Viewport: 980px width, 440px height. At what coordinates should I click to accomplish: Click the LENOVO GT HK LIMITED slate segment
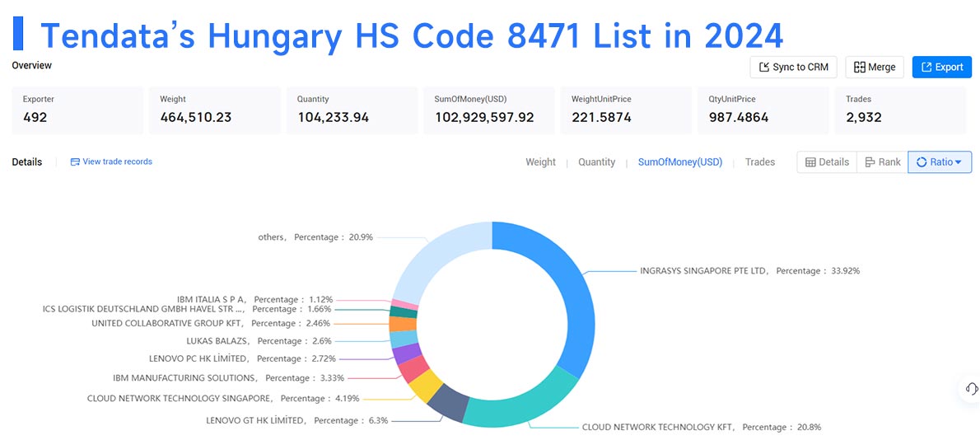tap(447, 403)
